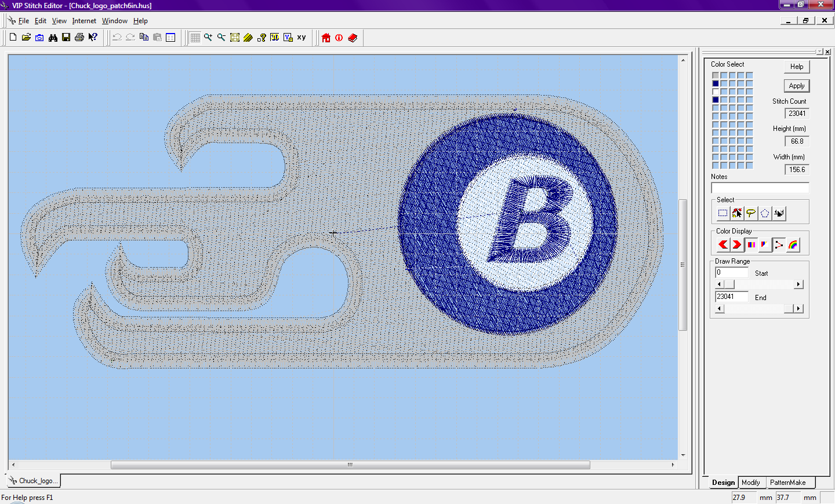Click the red house home icon
Screen dimensions: 835x504
tap(326, 38)
